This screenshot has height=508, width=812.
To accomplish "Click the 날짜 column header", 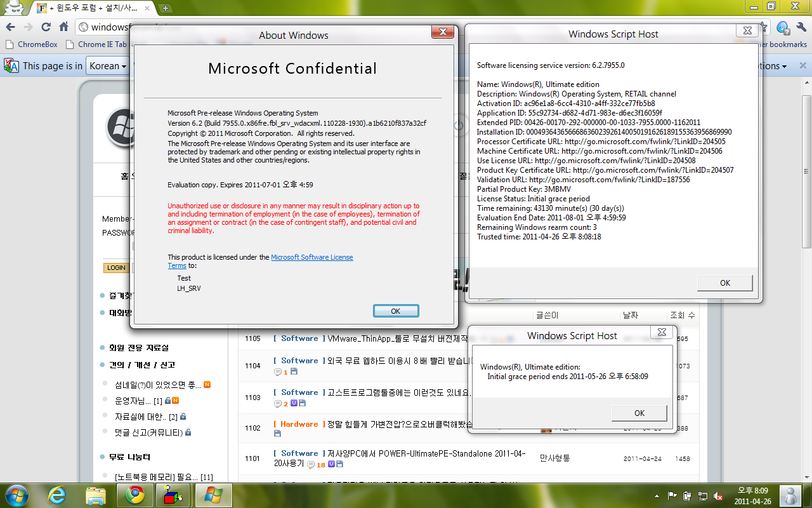I will coord(631,315).
